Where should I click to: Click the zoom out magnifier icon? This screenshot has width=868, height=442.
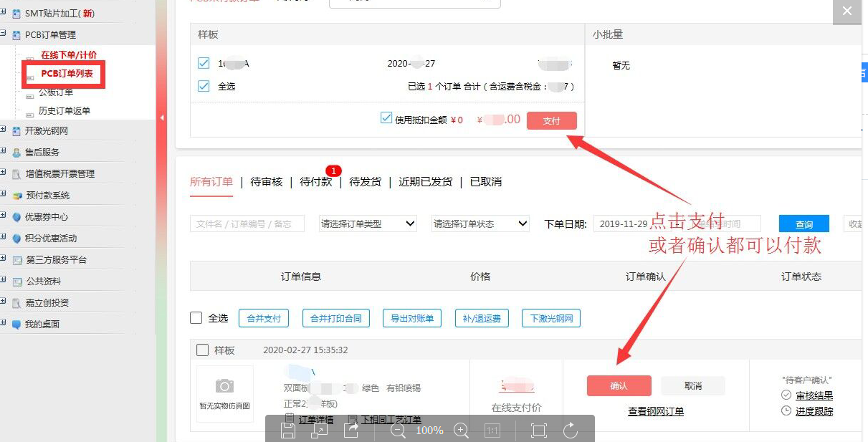[398, 430]
